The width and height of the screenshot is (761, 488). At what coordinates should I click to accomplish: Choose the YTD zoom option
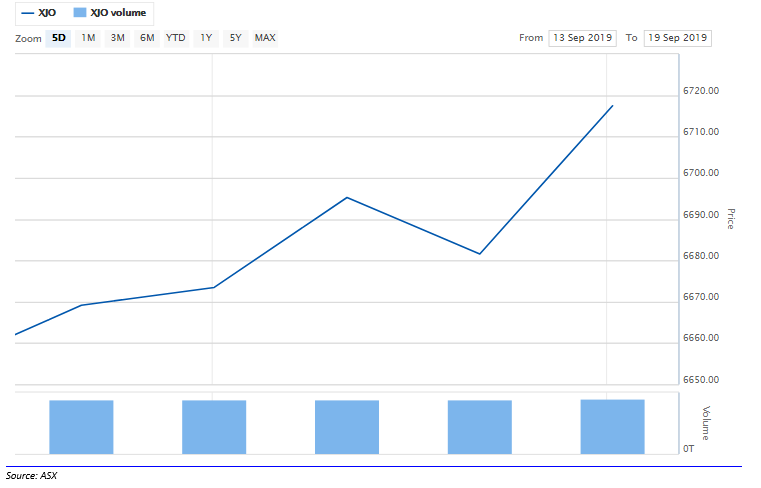tap(176, 38)
